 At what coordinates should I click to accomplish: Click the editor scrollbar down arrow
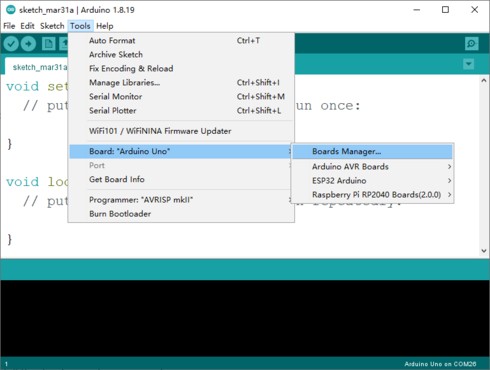click(x=484, y=251)
